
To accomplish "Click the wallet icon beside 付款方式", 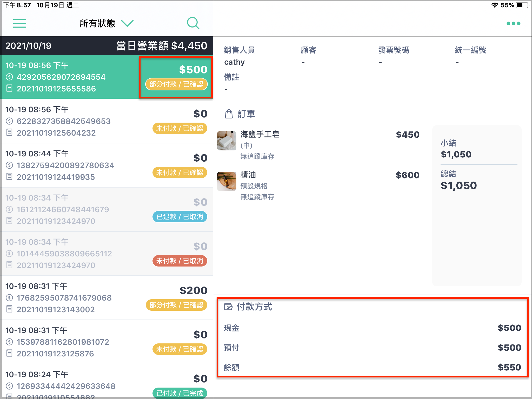I will (228, 307).
